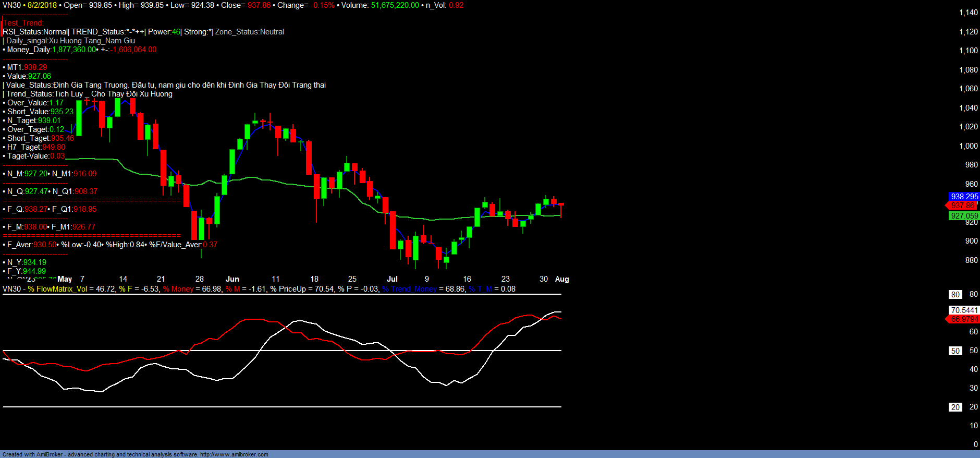Click the red 937.86 close price label
Viewport: 980px width, 458px height.
964,206
